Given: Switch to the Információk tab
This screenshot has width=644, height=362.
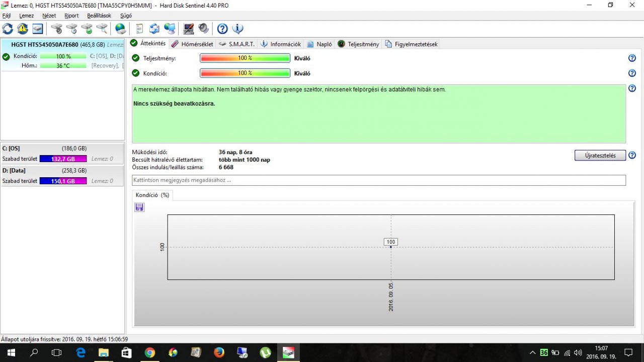Looking at the screenshot, I should (281, 44).
